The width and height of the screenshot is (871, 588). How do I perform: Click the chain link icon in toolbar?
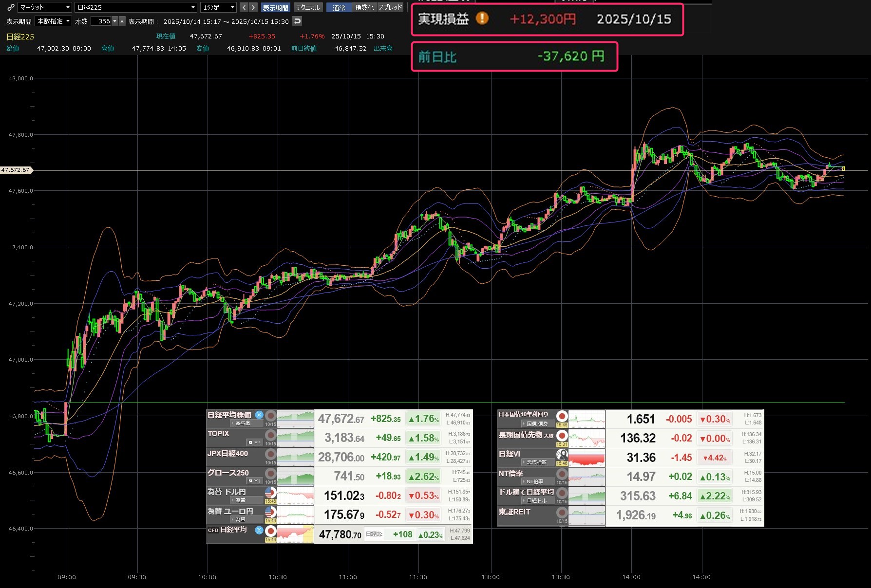pos(10,7)
